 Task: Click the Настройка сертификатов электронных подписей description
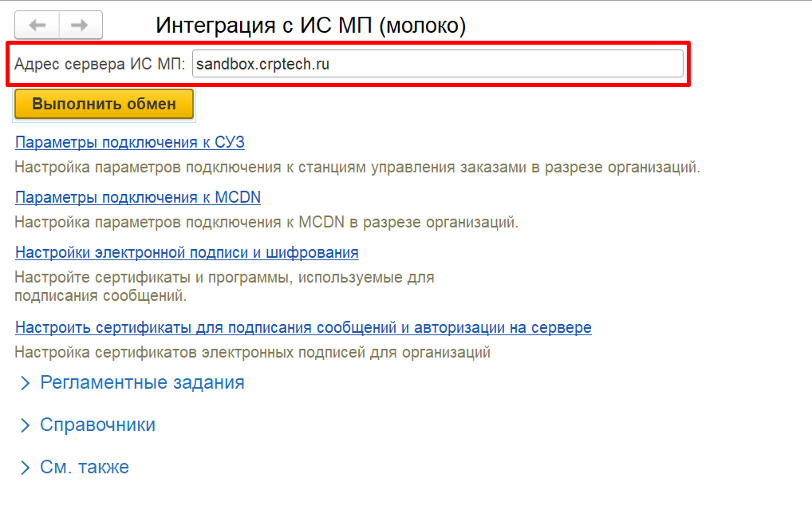pos(252,352)
